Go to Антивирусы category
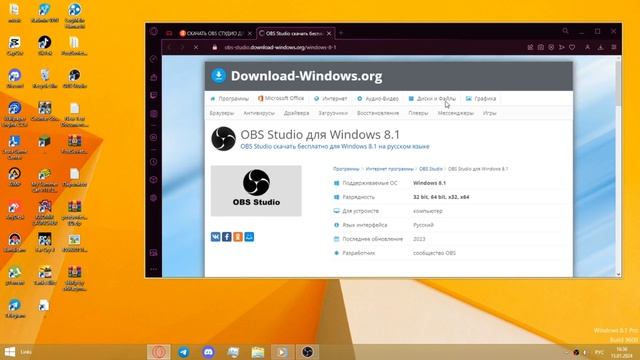Viewport: 640px width, 360px height. (x=259, y=113)
